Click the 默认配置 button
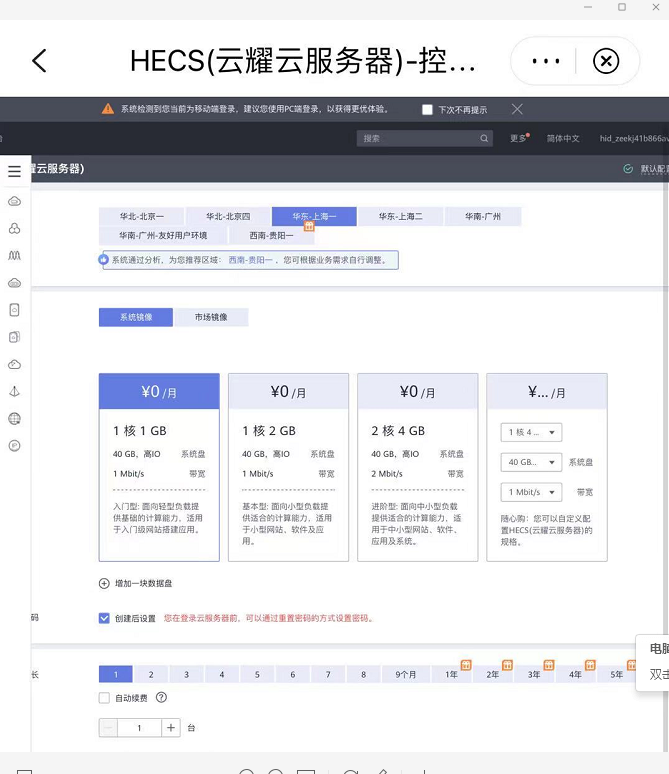669x774 pixels. click(x=654, y=169)
